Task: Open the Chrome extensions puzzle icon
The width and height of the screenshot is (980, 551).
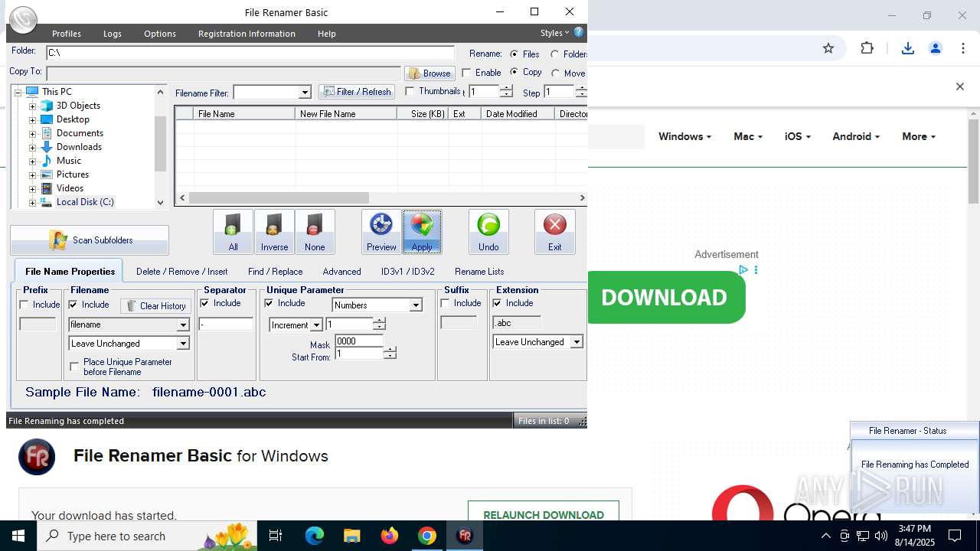Action: 867,48
